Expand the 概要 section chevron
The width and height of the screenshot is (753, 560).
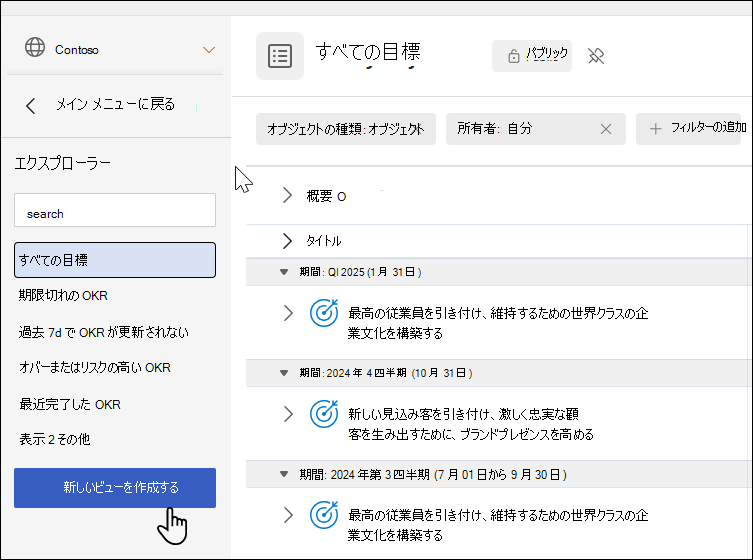(x=287, y=195)
